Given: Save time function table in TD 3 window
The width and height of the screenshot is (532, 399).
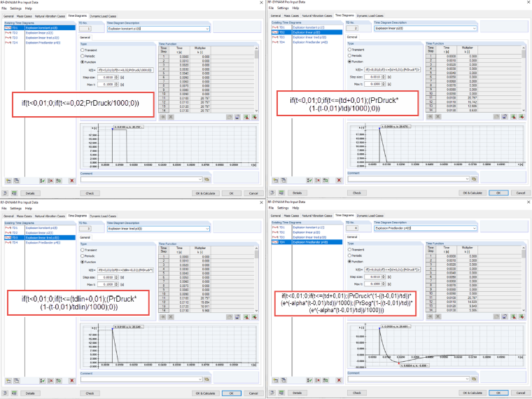Looking at the screenshot, I should tap(237, 317).
